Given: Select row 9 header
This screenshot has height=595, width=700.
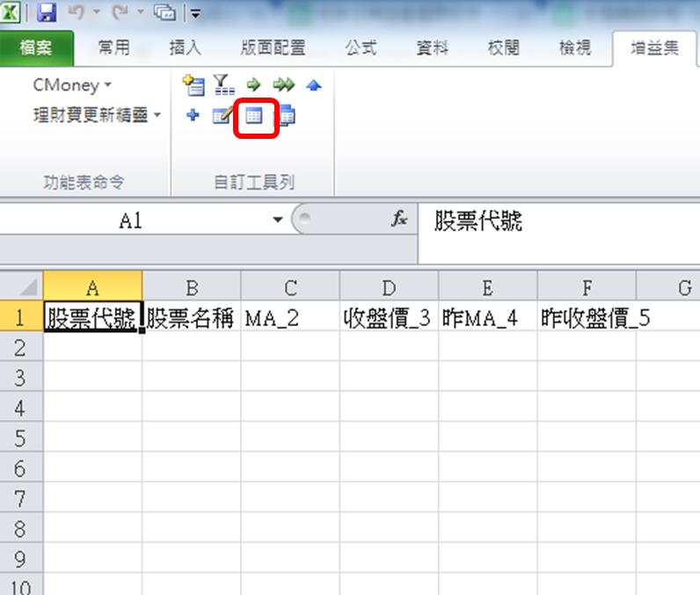Looking at the screenshot, I should pos(21,559).
